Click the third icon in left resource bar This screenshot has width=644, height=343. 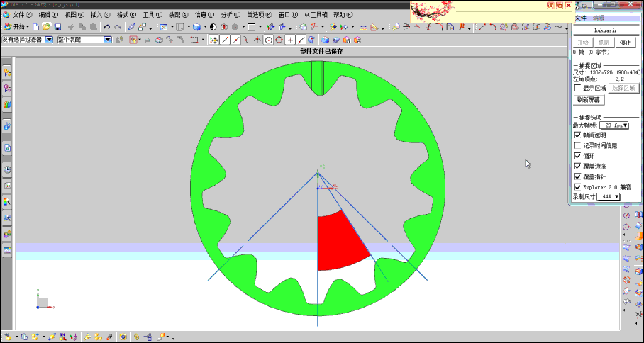(x=7, y=105)
